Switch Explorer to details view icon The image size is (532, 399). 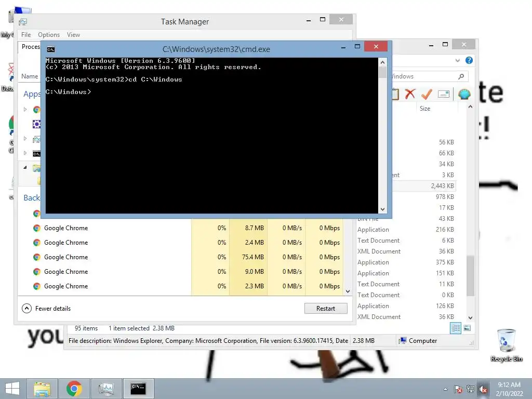coord(456,328)
